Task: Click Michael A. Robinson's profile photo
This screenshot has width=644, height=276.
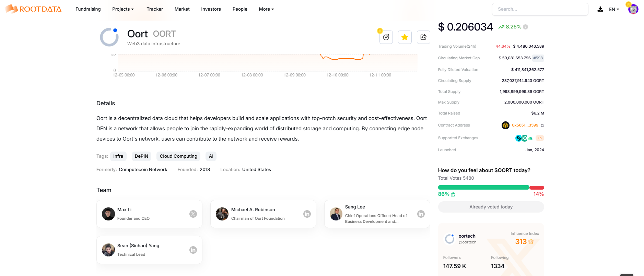Action: 222,214
